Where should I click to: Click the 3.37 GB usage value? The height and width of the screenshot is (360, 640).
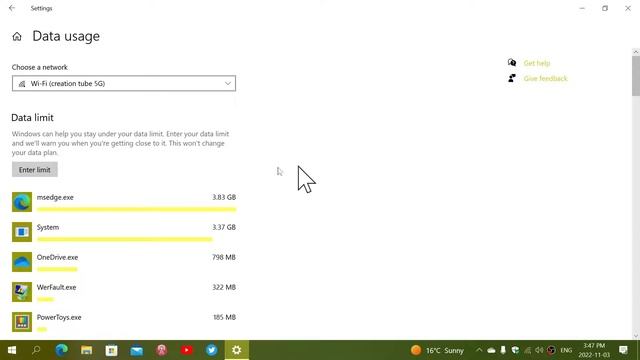coord(224,227)
